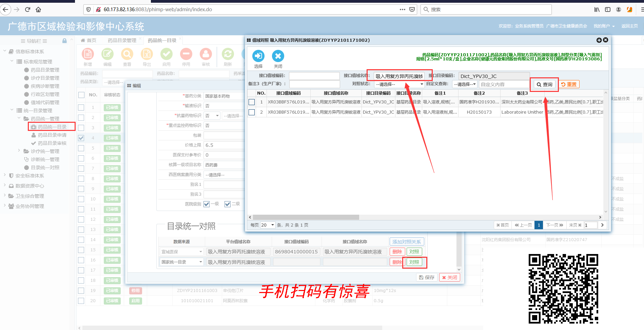Screen dimensions: 644x330
Task: Toggle the 二级 hospital level checkbox
Action: coord(228,204)
